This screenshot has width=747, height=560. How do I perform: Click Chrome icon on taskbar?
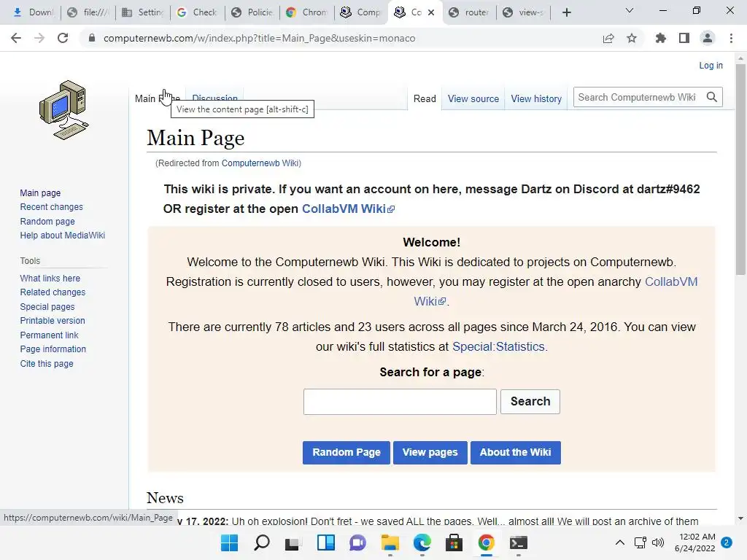(486, 542)
